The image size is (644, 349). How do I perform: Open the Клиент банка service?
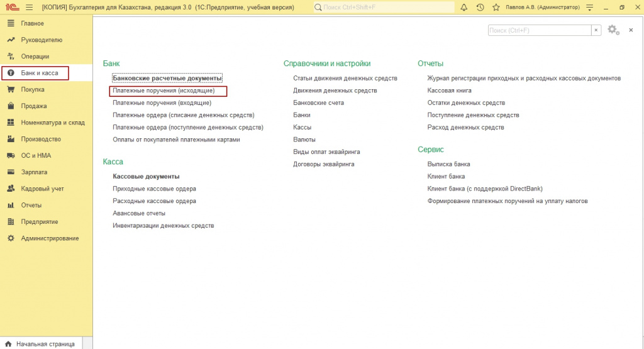[446, 176]
